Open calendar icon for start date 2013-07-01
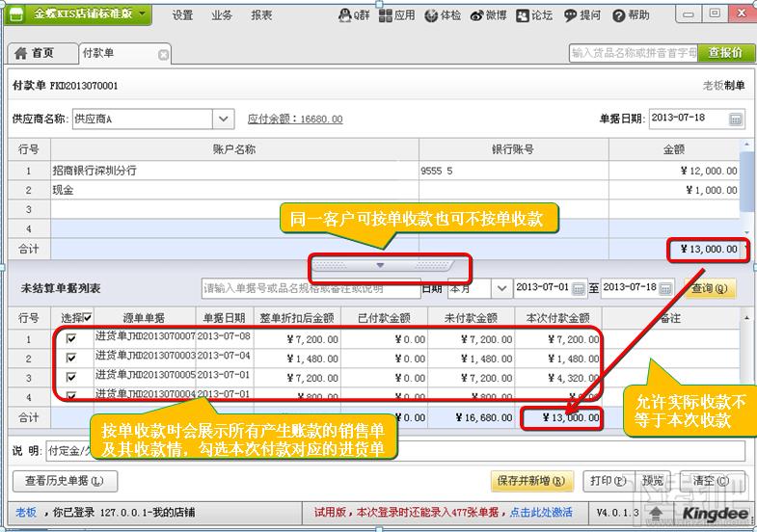 (x=578, y=288)
